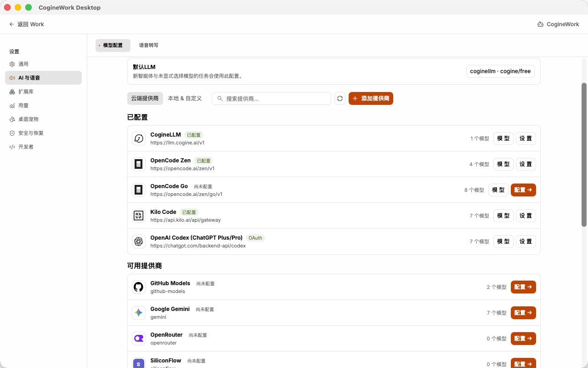Viewport: 588px width, 368px height.
Task: Open 设置 for CogineLLM
Action: pyautogui.click(x=526, y=138)
